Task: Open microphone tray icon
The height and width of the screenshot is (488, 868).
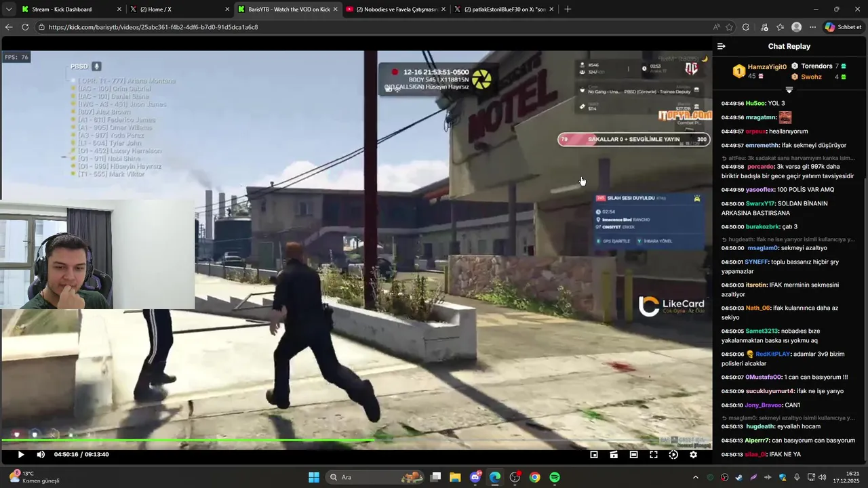Action: 797,477
